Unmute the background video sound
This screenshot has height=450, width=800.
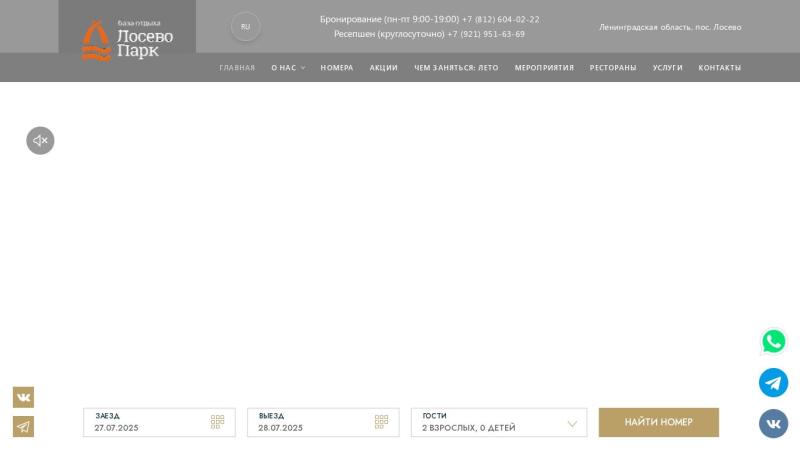pos(40,141)
